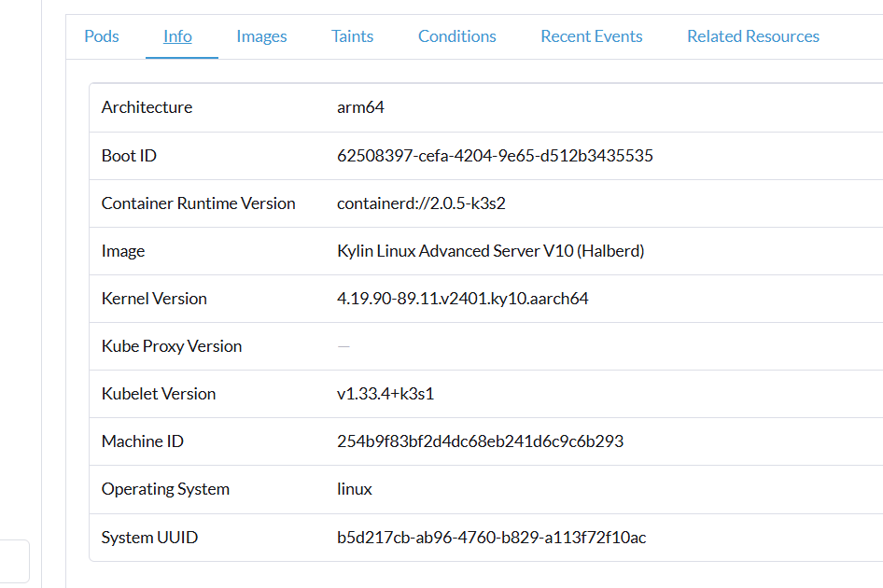View the Recent Events tab

[591, 36]
